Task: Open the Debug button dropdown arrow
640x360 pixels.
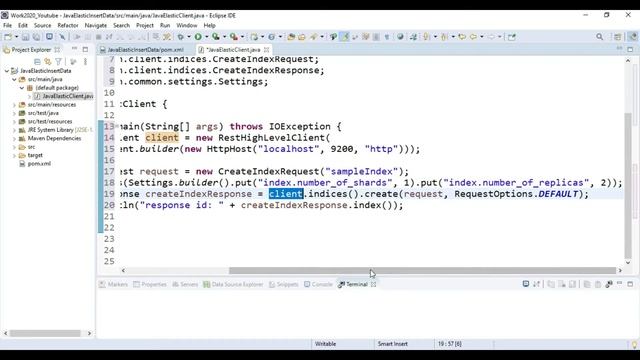Action: 189,37
